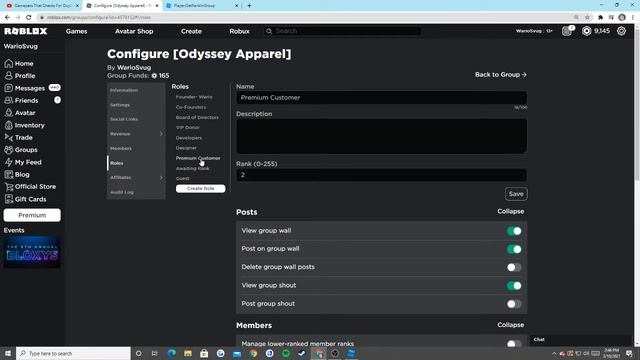Screen dimensions: 640x360
Task: Open the browser extensions puzzle icon
Action: (x=600, y=17)
